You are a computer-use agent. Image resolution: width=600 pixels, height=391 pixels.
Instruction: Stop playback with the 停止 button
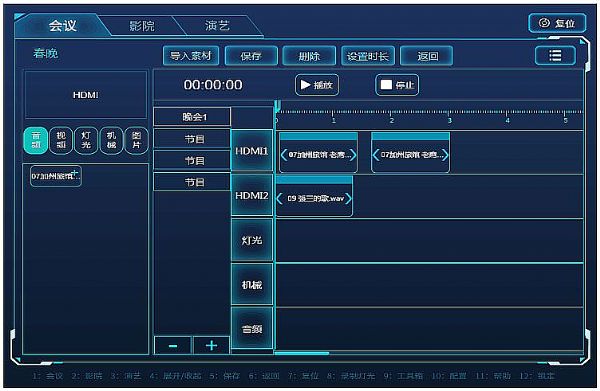[397, 85]
